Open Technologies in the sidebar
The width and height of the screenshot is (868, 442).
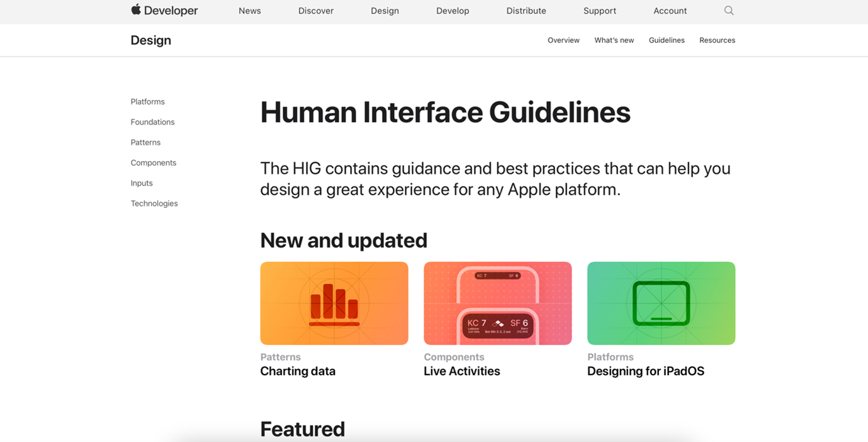pos(154,203)
